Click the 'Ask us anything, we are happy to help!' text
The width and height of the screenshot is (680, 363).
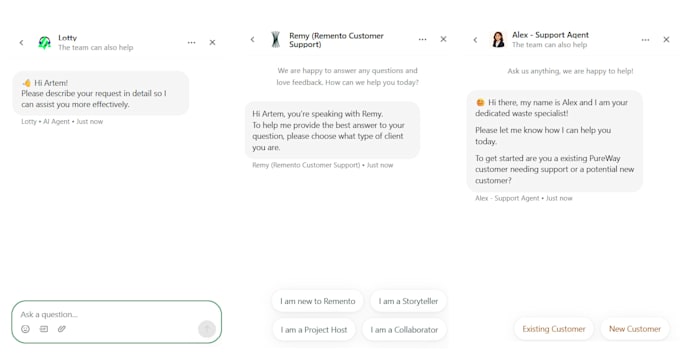tap(570, 71)
